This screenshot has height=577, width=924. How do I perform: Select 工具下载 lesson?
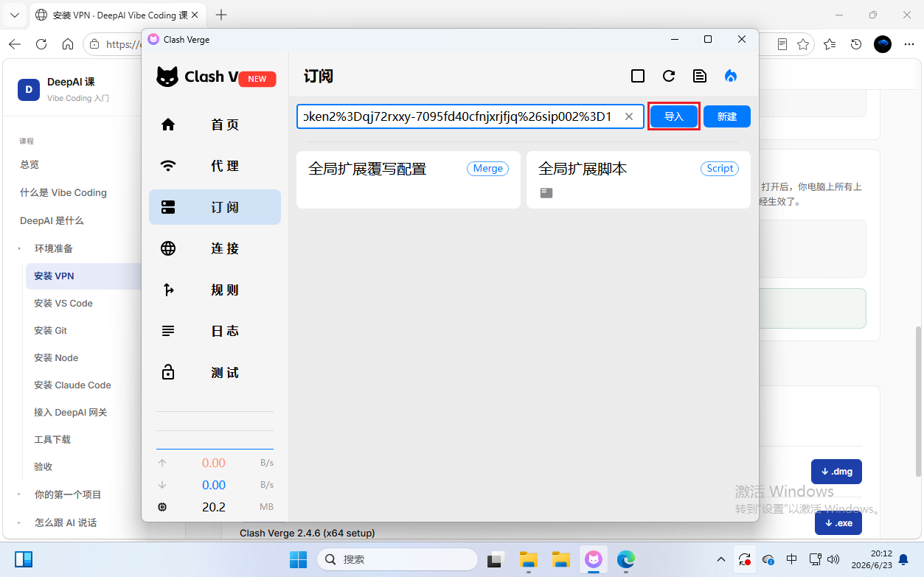[x=52, y=439]
